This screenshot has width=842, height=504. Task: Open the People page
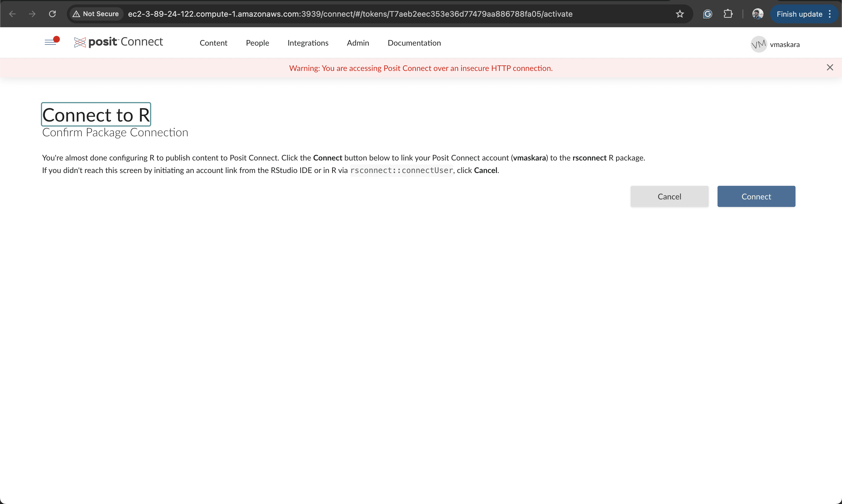point(257,43)
